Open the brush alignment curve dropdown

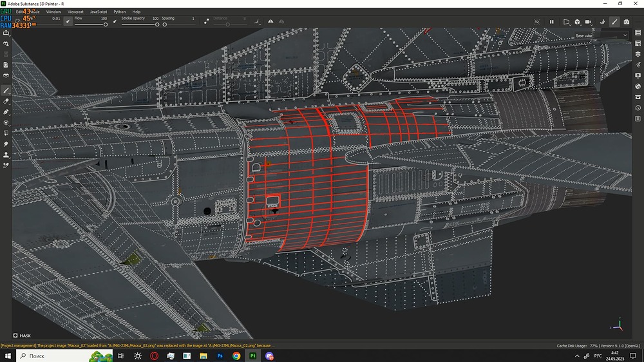(258, 22)
